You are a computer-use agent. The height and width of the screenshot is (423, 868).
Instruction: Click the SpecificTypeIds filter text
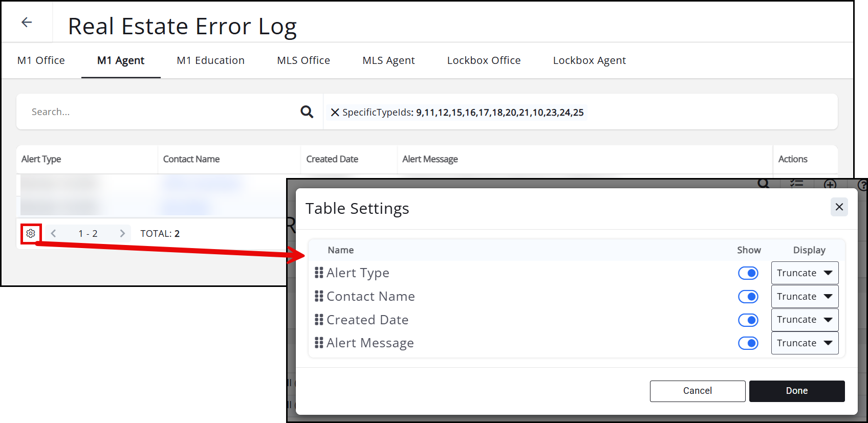tap(463, 113)
